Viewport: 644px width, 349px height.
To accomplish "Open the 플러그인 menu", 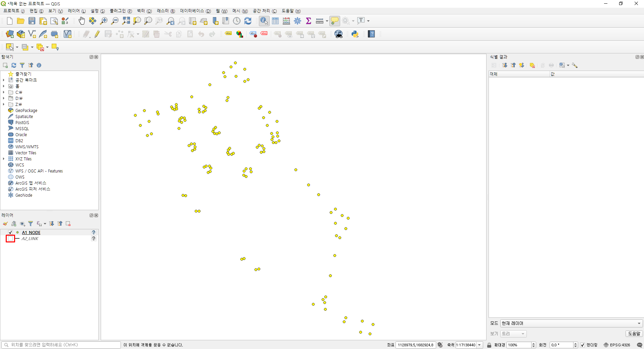I will (x=121, y=11).
